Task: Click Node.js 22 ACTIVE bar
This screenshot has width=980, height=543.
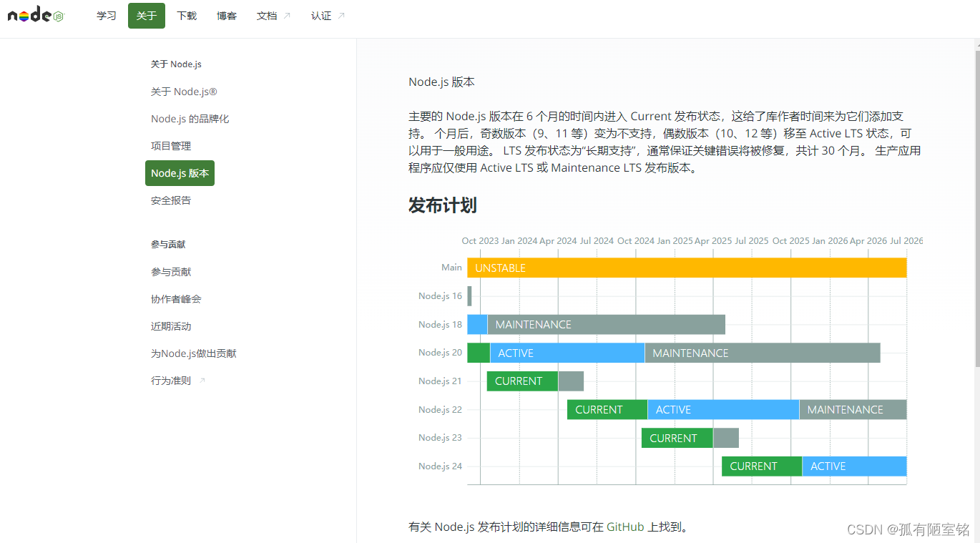Action: tap(723, 410)
